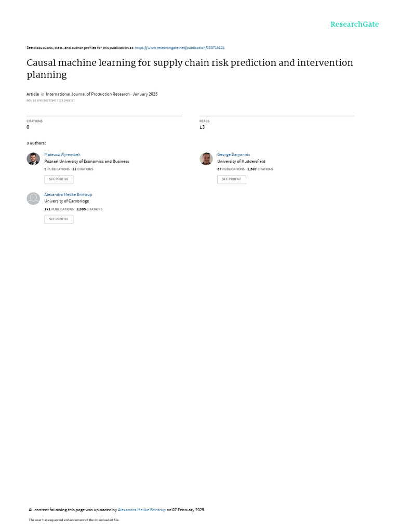This screenshot has height=532, width=399.
Task: Click SEE PROFILE button under Mateusz Wyrembek
Action: [59, 179]
